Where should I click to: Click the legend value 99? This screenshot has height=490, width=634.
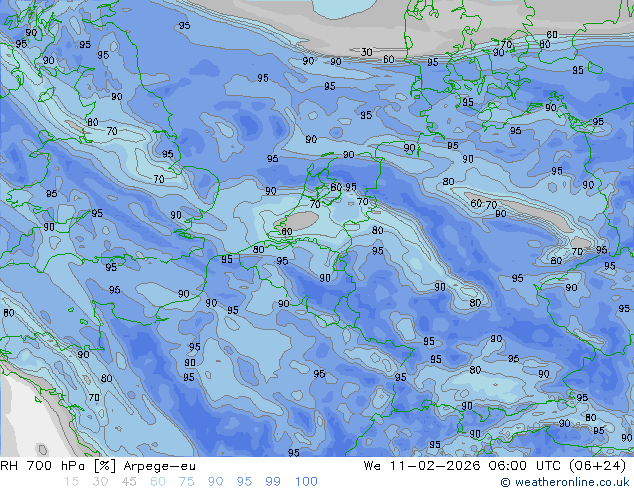point(273,482)
